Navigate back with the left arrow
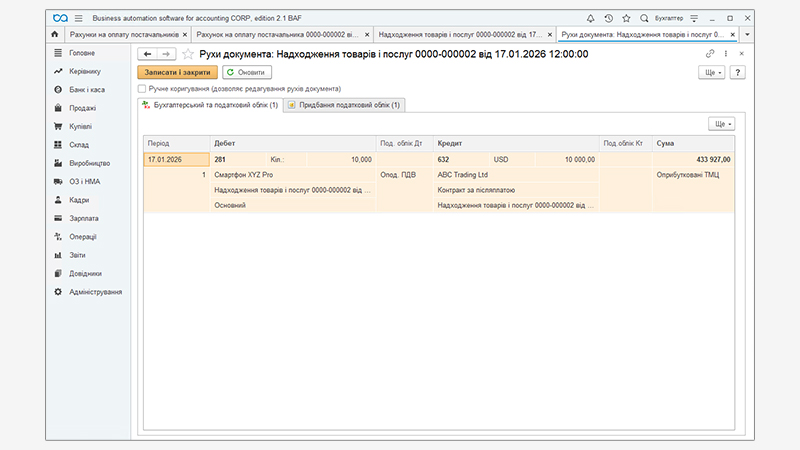Image resolution: width=800 pixels, height=450 pixels. coord(147,54)
